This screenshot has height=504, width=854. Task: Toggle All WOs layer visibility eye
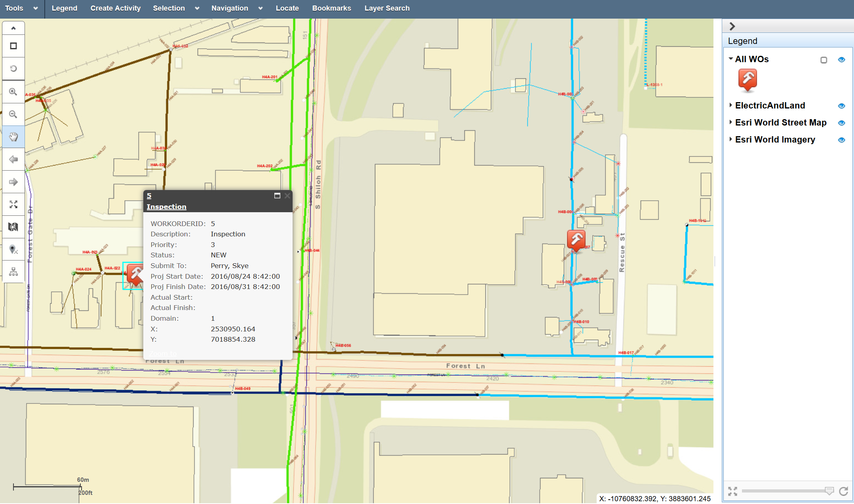[842, 60]
